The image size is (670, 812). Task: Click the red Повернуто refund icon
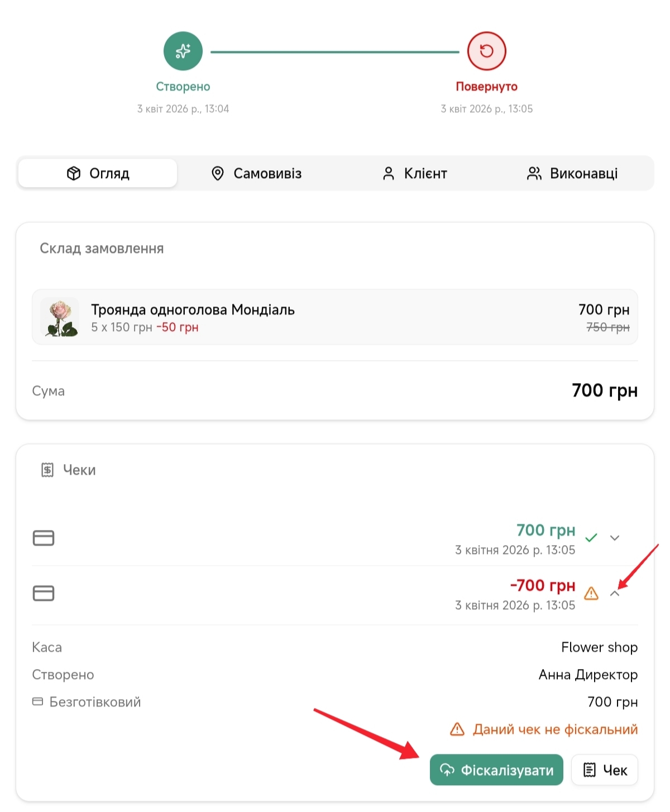tap(486, 51)
